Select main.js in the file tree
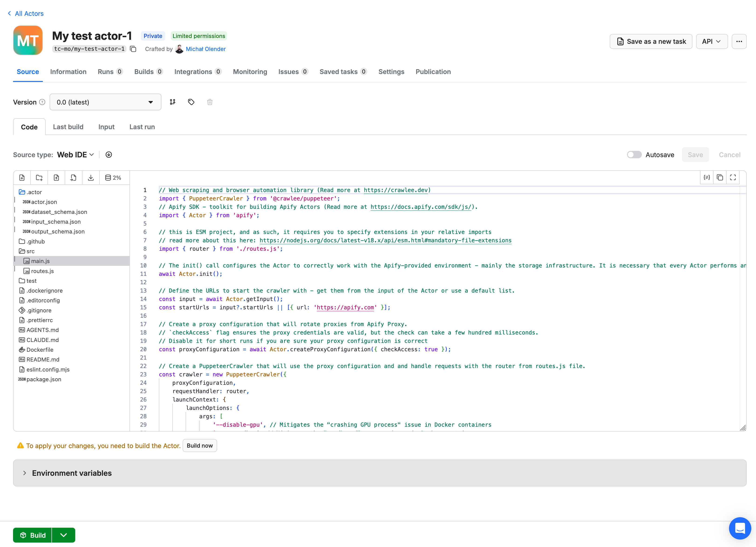Image resolution: width=756 pixels, height=547 pixels. (40, 261)
